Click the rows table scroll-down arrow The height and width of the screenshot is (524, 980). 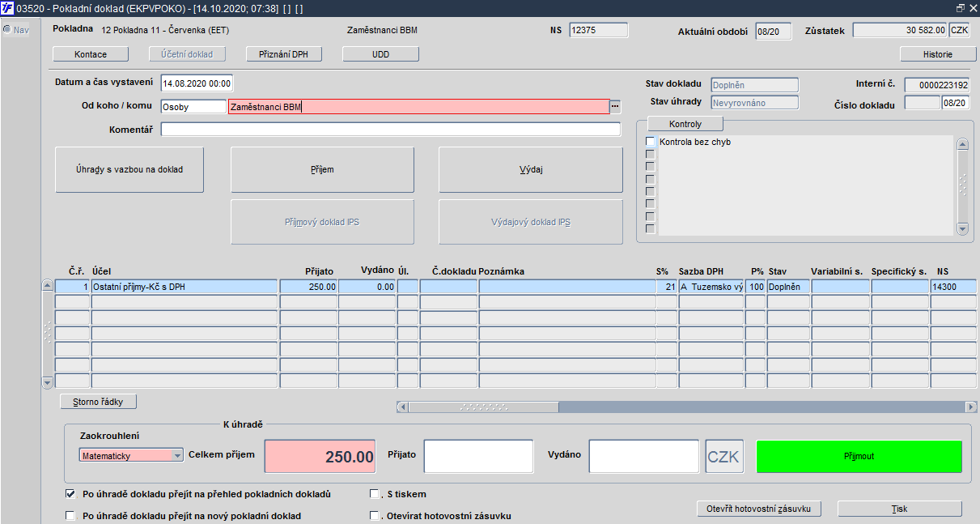click(x=48, y=382)
